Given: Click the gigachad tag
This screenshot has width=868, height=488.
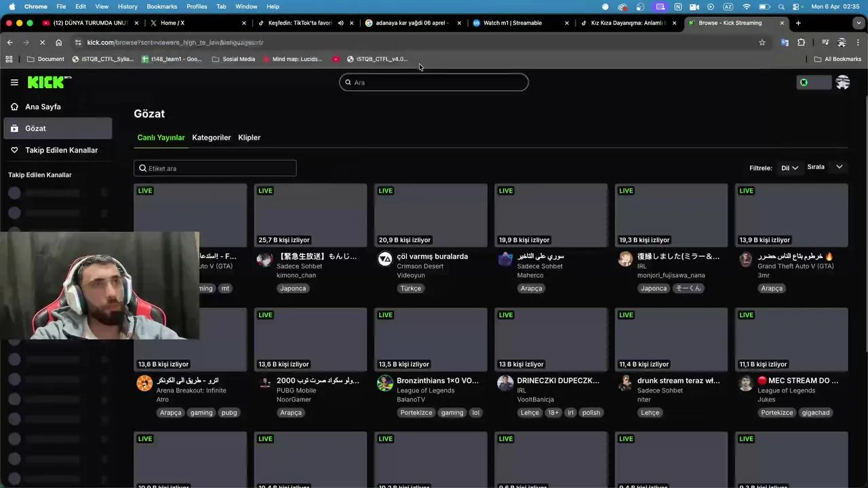Looking at the screenshot, I should pyautogui.click(x=816, y=413).
